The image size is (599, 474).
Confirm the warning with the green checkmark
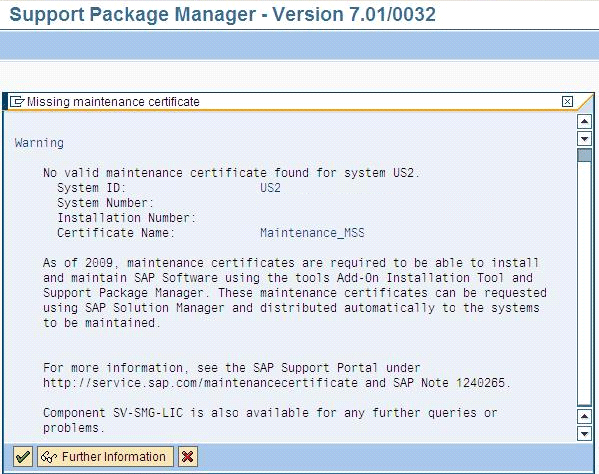(x=23, y=456)
